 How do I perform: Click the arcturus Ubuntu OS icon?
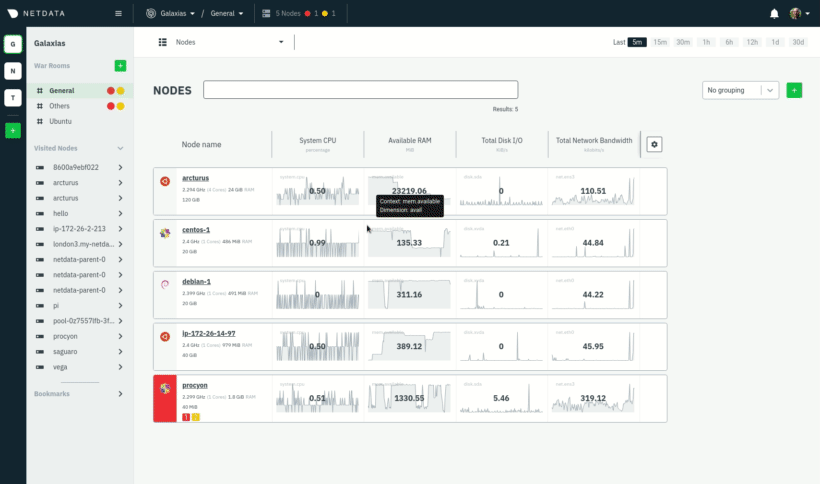165,181
